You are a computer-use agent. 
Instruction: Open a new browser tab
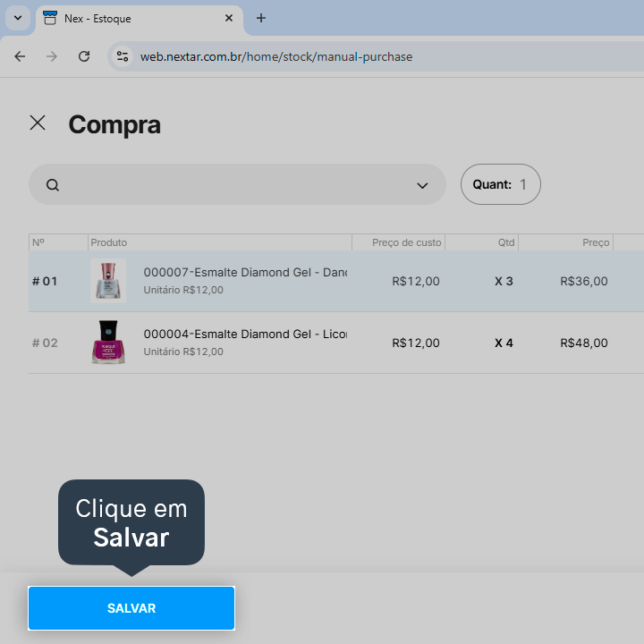[261, 18]
